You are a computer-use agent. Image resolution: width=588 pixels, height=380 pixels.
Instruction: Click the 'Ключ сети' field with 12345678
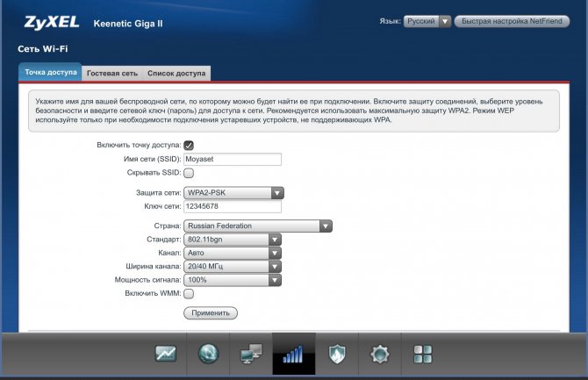[x=233, y=206]
